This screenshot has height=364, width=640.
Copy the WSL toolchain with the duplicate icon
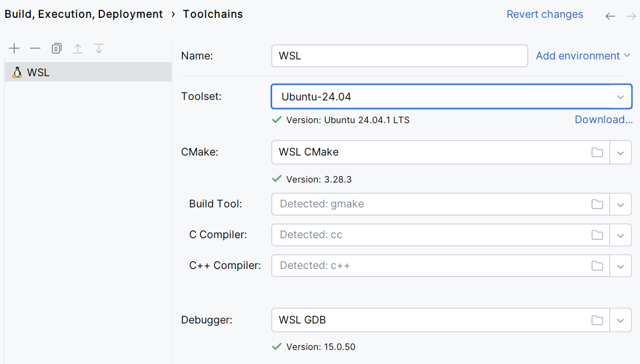[56, 48]
